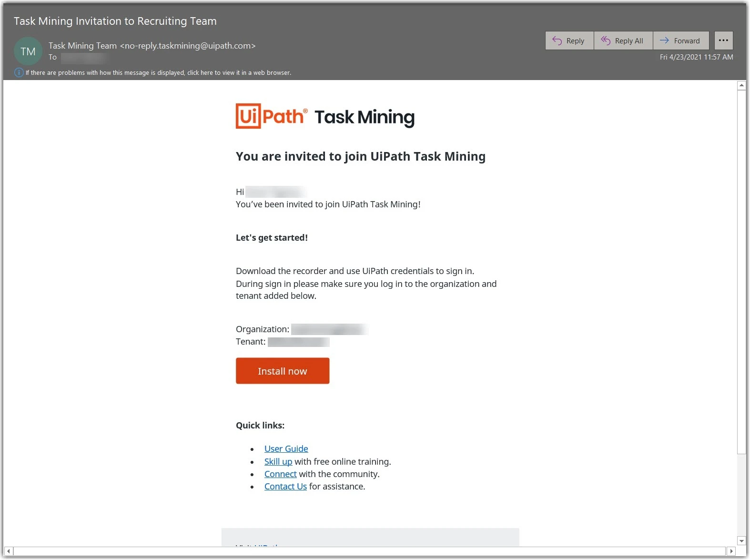Click the 'You are invited to join' heading

[x=361, y=156]
